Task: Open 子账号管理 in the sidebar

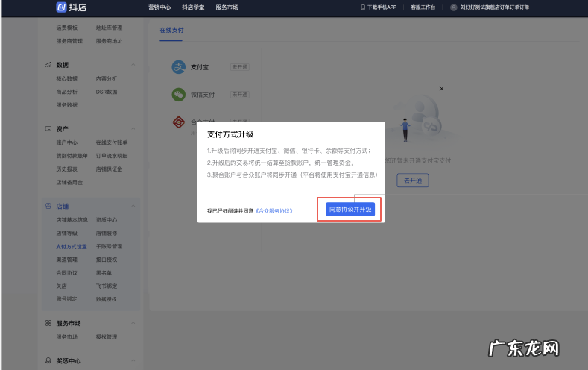Action: (x=109, y=246)
